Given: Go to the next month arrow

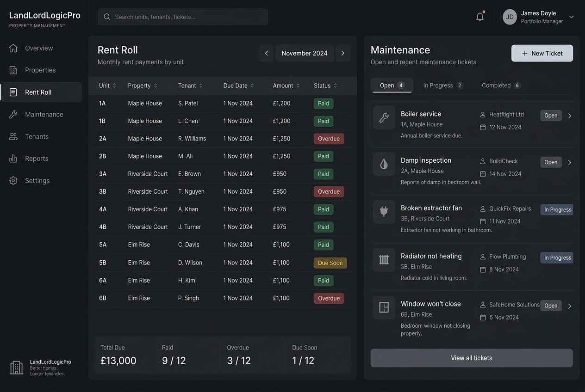Looking at the screenshot, I should [x=343, y=53].
